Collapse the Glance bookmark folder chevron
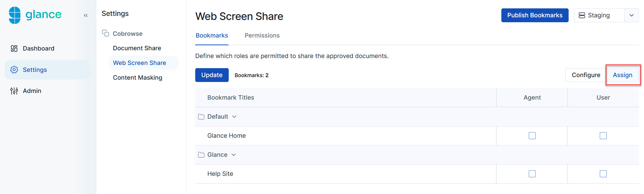Viewport: 644px width, 194px height. click(234, 155)
